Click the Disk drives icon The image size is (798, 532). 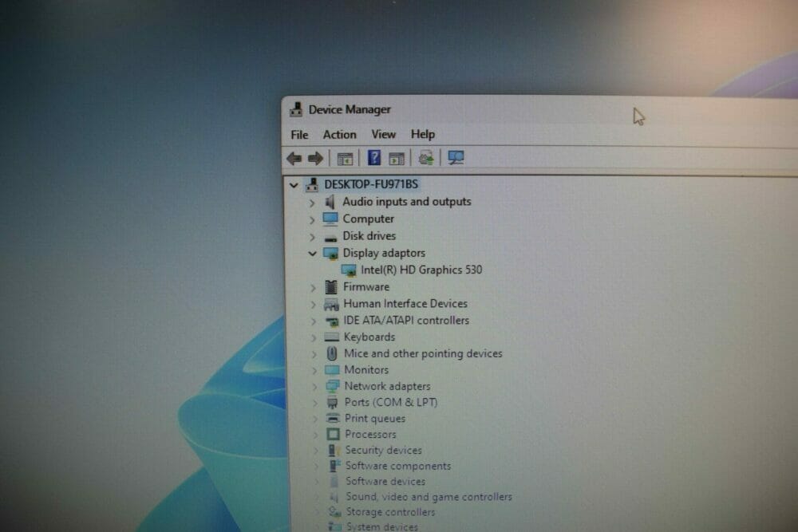click(331, 238)
